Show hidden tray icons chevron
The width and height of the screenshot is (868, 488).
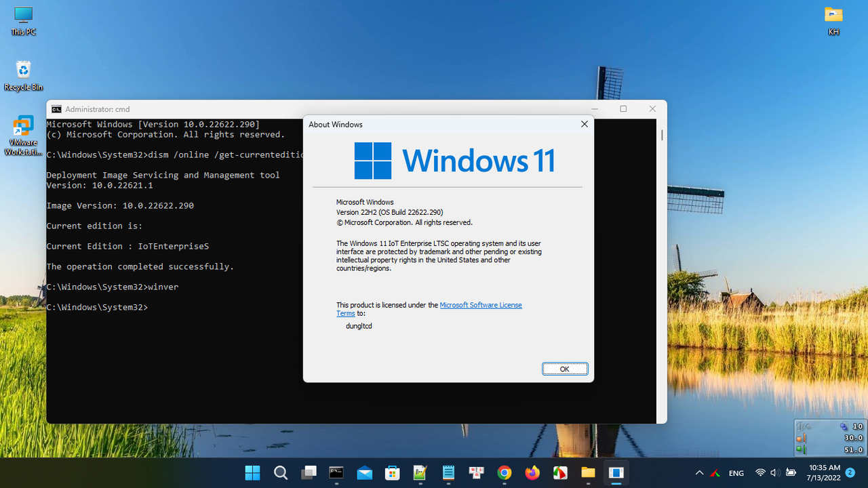pyautogui.click(x=699, y=473)
